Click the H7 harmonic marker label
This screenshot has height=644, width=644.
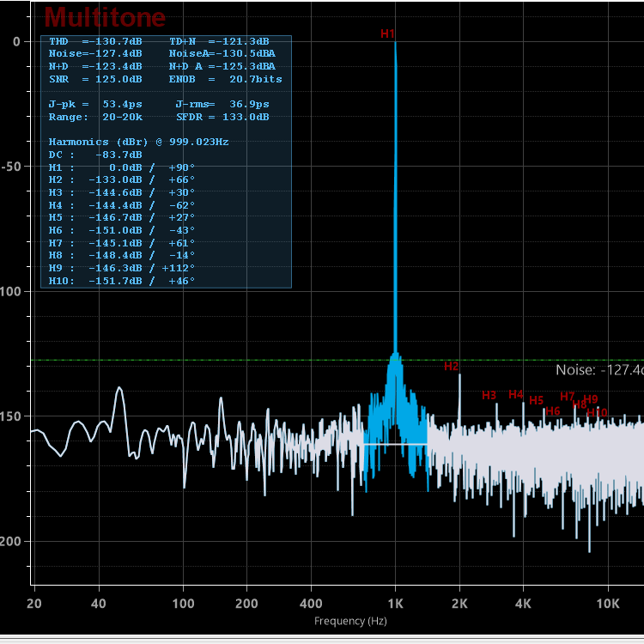coord(567,397)
